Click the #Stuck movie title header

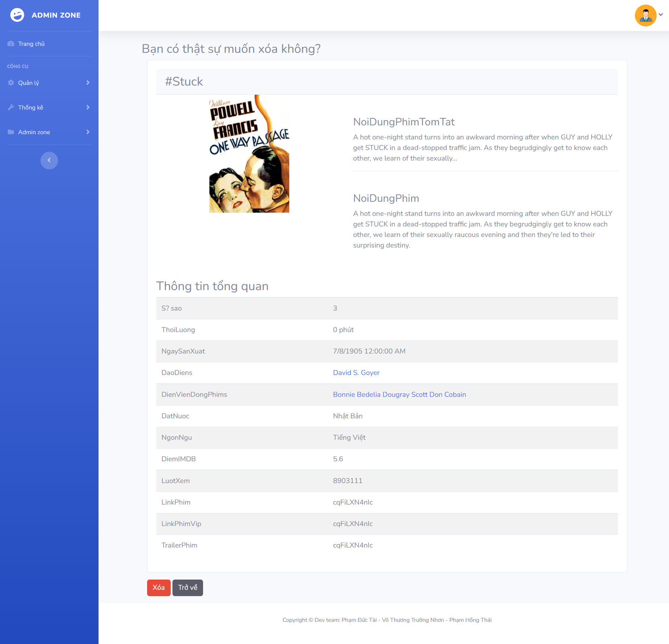pos(184,82)
